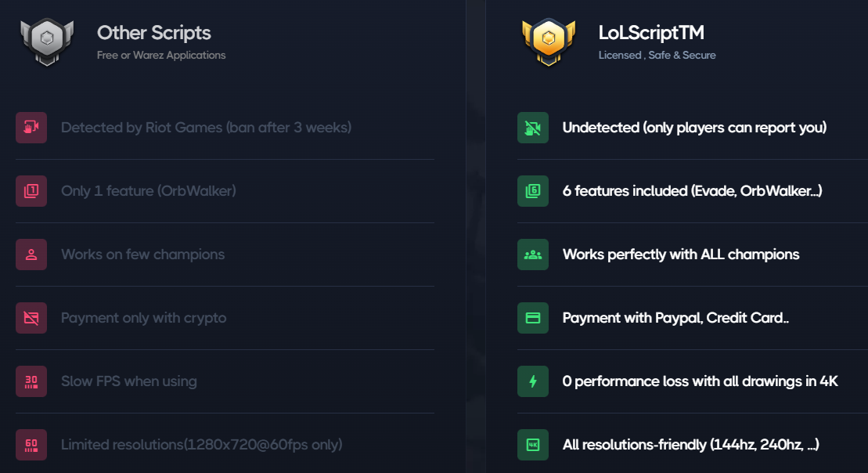
Task: Click the green credit card icon
Action: coord(533,318)
